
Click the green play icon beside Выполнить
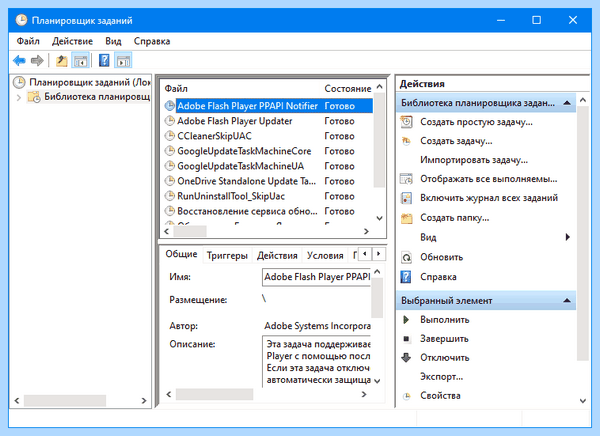tap(406, 320)
